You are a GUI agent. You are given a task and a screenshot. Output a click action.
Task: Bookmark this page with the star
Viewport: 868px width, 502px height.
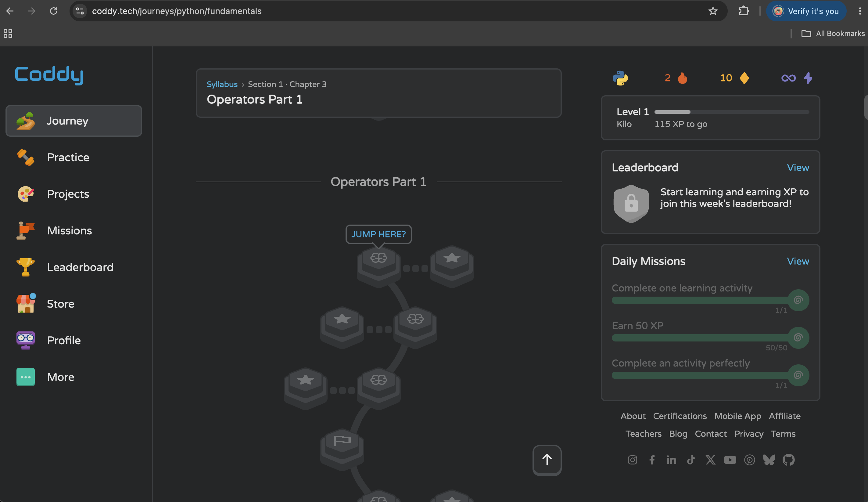coord(713,11)
